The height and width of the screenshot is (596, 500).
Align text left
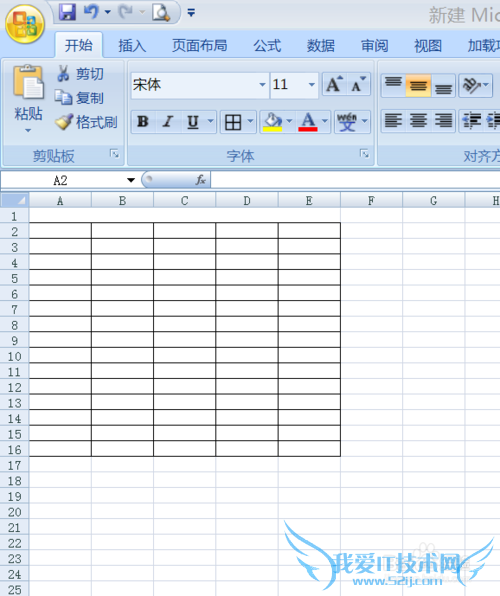pyautogui.click(x=393, y=122)
